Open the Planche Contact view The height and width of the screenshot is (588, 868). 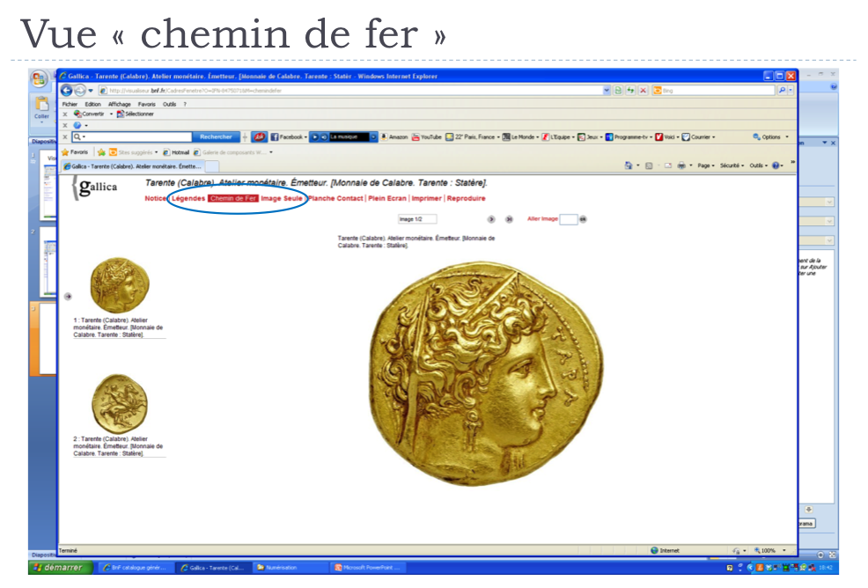click(x=335, y=198)
